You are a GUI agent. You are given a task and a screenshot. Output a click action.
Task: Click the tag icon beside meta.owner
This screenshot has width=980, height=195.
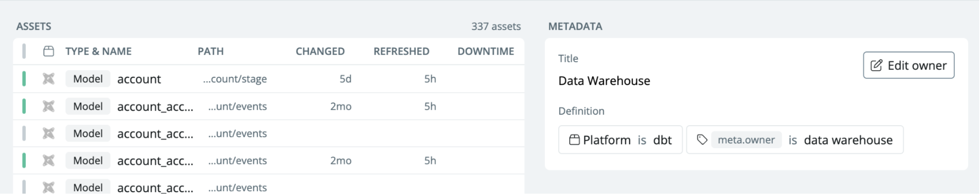coord(702,140)
